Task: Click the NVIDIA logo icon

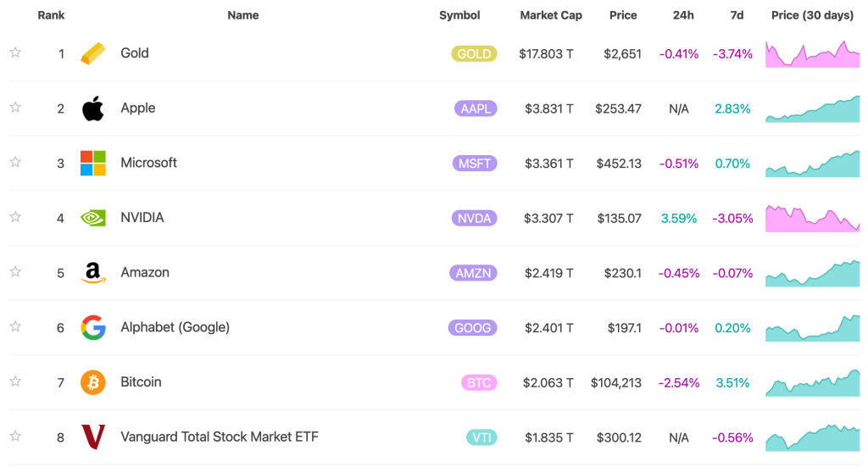Action: click(x=93, y=218)
